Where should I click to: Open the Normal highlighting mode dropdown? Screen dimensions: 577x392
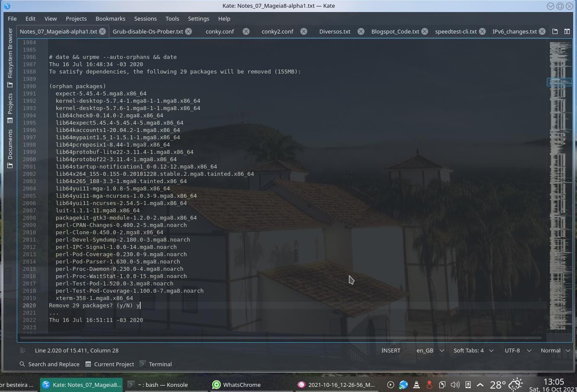[x=555, y=351]
